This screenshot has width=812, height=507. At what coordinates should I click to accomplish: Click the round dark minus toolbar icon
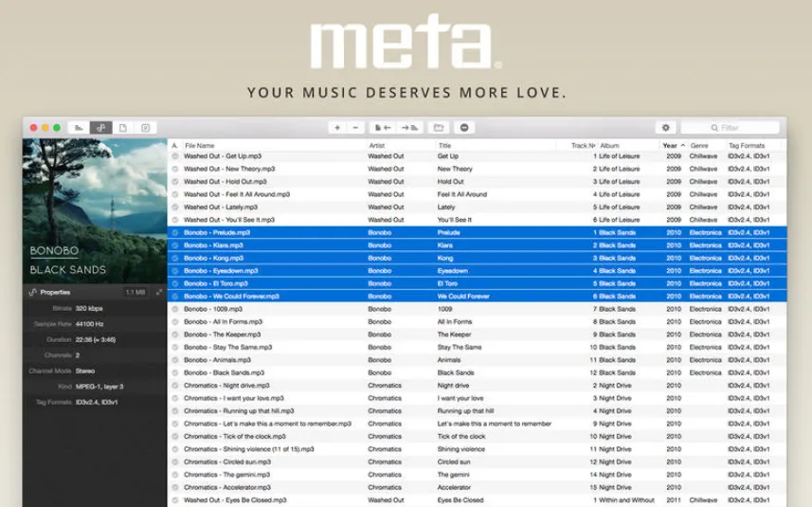(464, 127)
